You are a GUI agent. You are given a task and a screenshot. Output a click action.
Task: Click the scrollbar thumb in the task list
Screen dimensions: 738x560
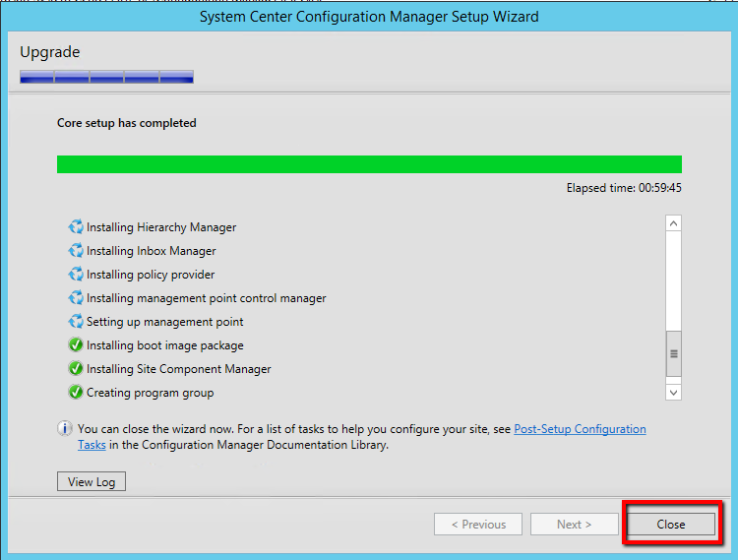[x=674, y=354]
